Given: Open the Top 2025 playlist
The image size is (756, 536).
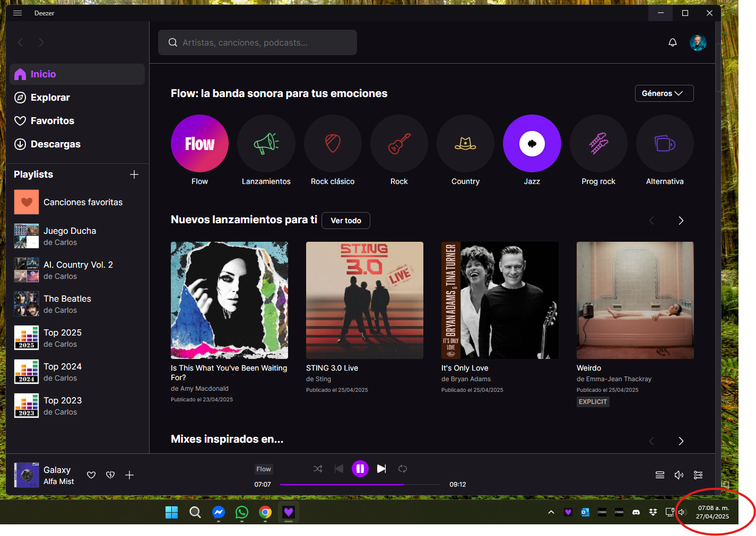Looking at the screenshot, I should (x=77, y=338).
